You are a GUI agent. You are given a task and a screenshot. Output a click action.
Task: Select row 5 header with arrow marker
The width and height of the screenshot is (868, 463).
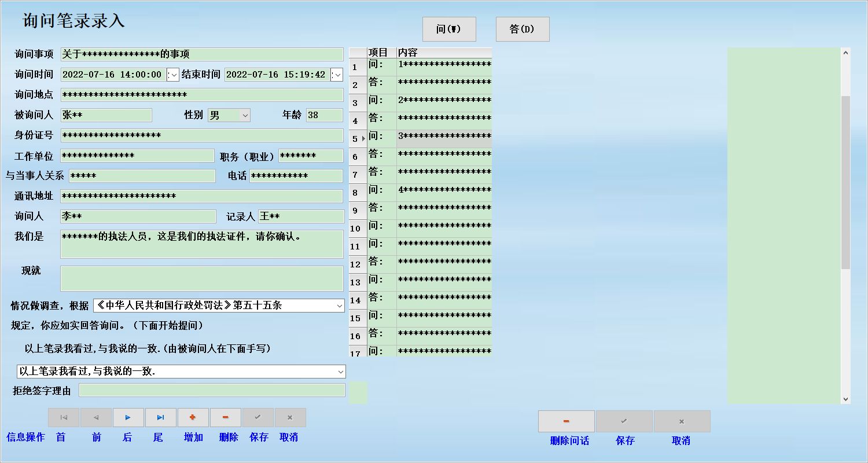(x=358, y=139)
